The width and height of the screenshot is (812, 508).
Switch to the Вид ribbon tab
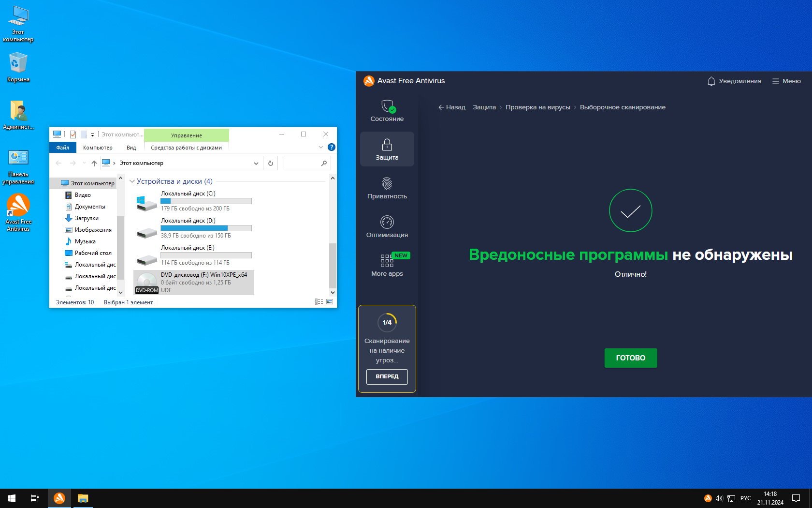point(131,148)
